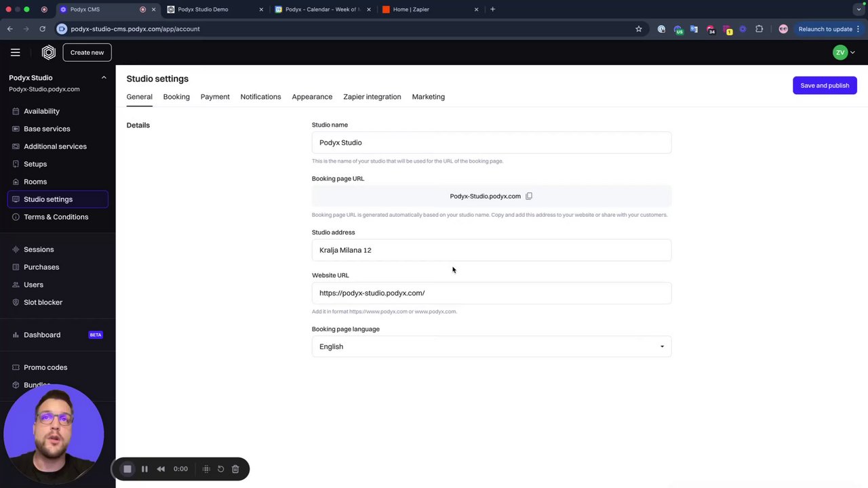
Task: Click the Users sidebar icon
Action: pyautogui.click(x=16, y=285)
